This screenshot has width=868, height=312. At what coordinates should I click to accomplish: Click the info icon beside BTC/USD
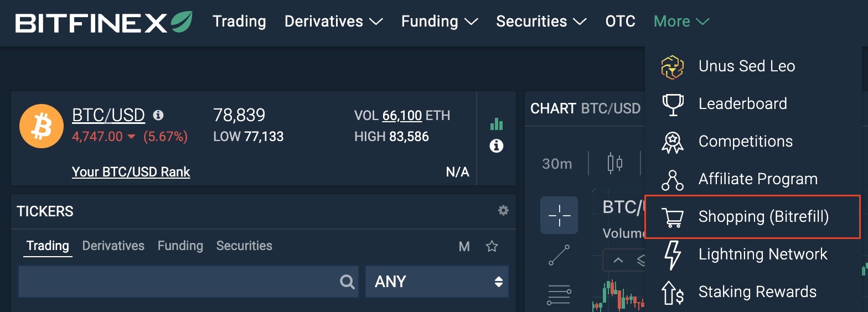(158, 115)
